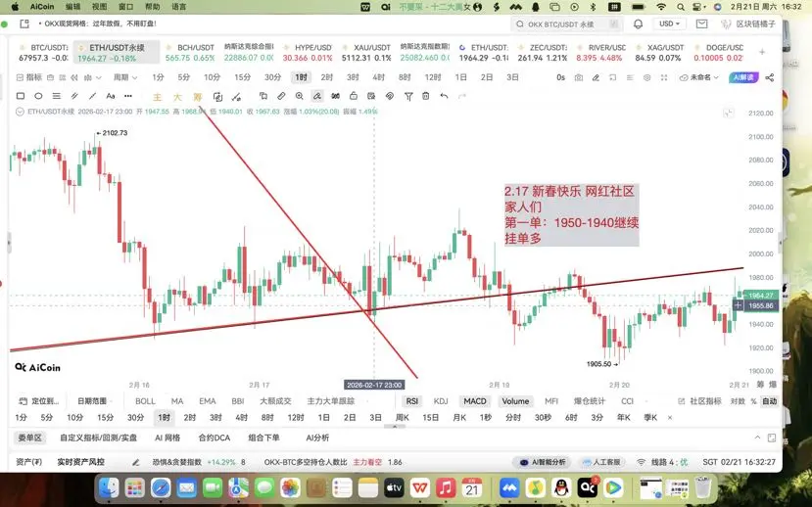Click the copy drawings icon

[263, 96]
